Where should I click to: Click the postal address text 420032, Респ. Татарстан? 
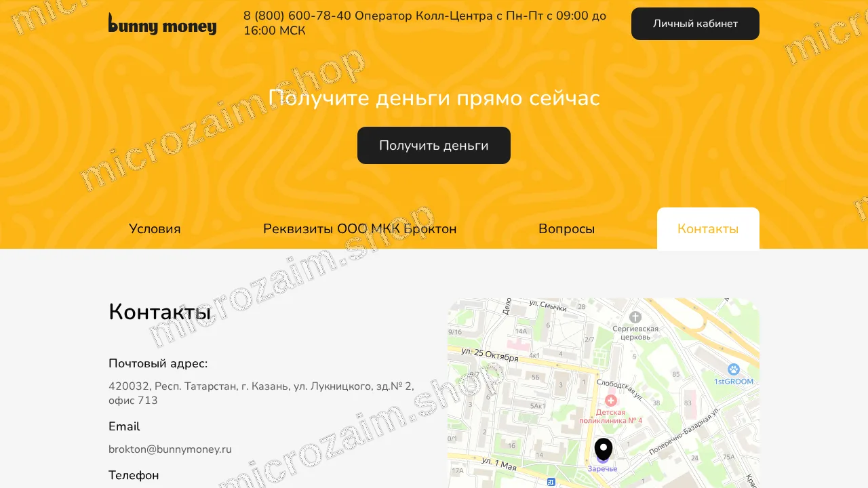point(261,393)
